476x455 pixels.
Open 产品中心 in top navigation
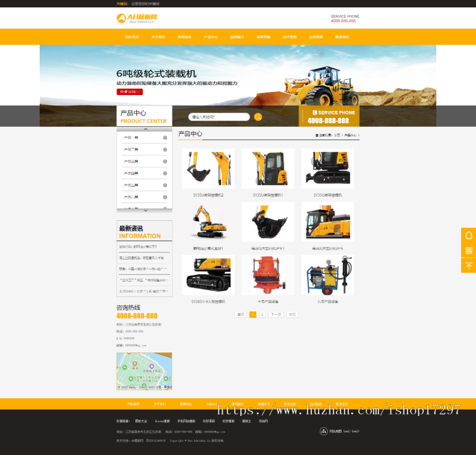click(x=211, y=37)
